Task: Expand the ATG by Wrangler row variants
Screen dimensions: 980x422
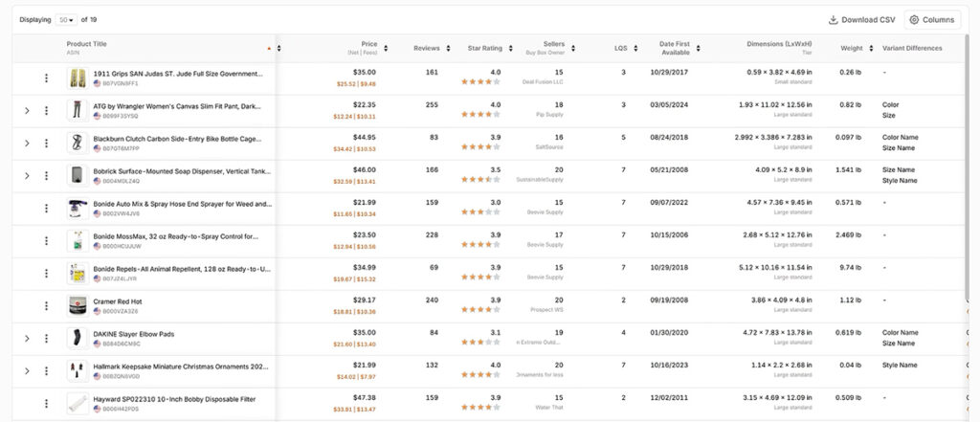Action: click(x=27, y=110)
